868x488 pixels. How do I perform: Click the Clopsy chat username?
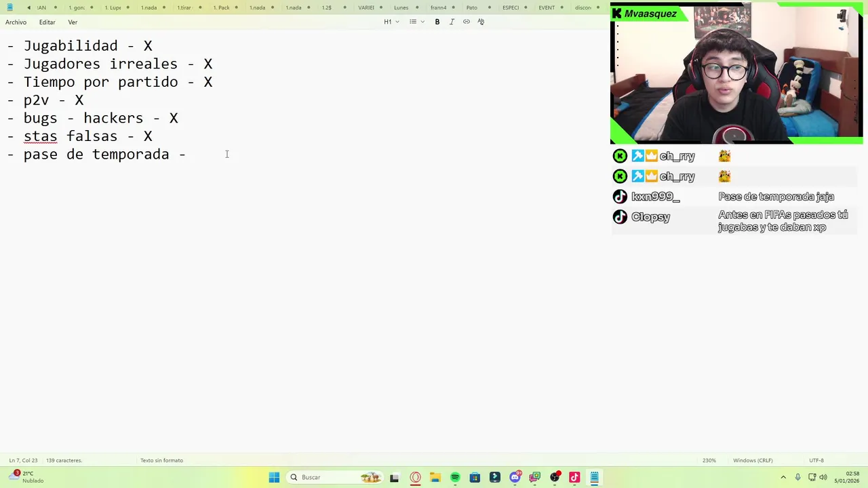[650, 217]
